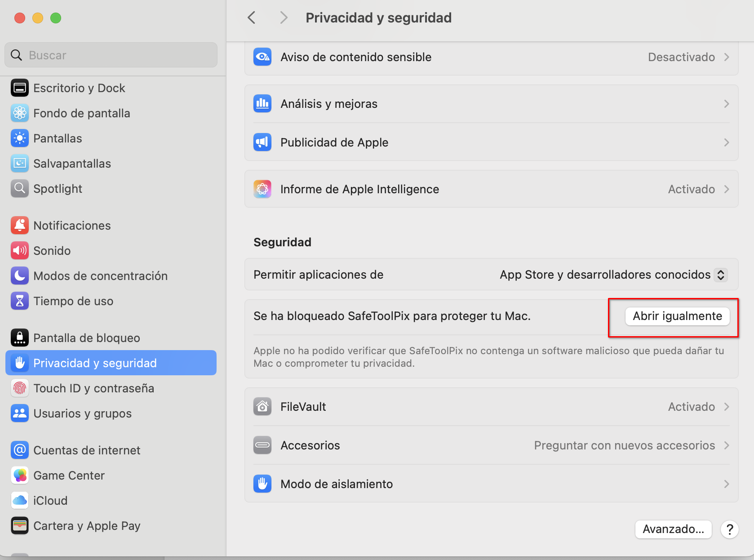The image size is (754, 560).
Task: Open Modo de aislamiento settings
Action: pos(337,484)
